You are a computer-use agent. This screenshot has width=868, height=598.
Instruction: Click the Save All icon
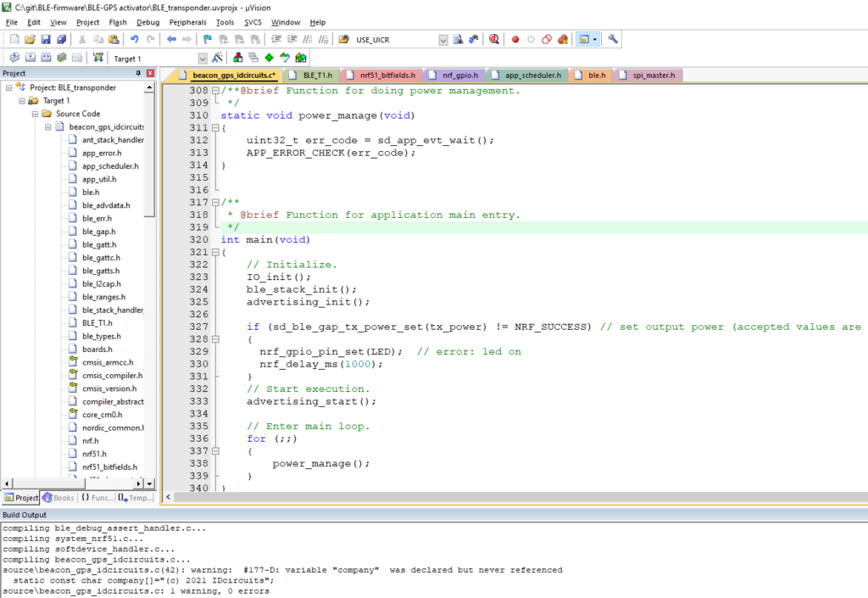click(61, 39)
